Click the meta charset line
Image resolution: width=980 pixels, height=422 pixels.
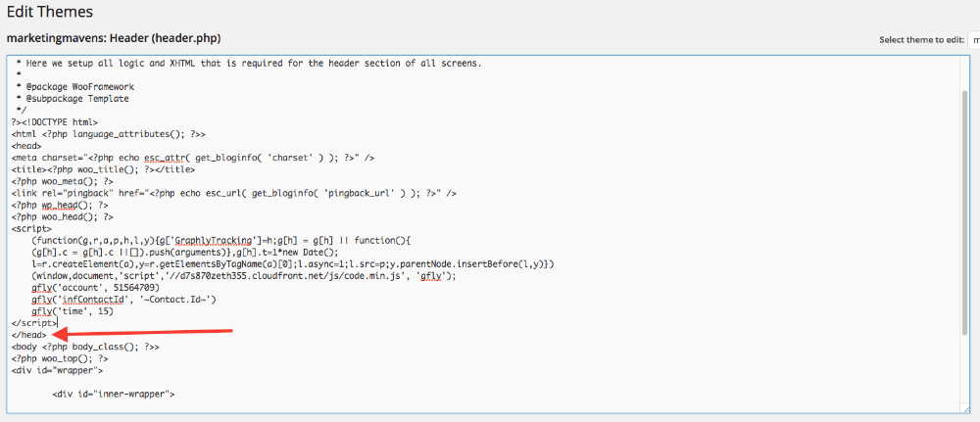pos(192,158)
